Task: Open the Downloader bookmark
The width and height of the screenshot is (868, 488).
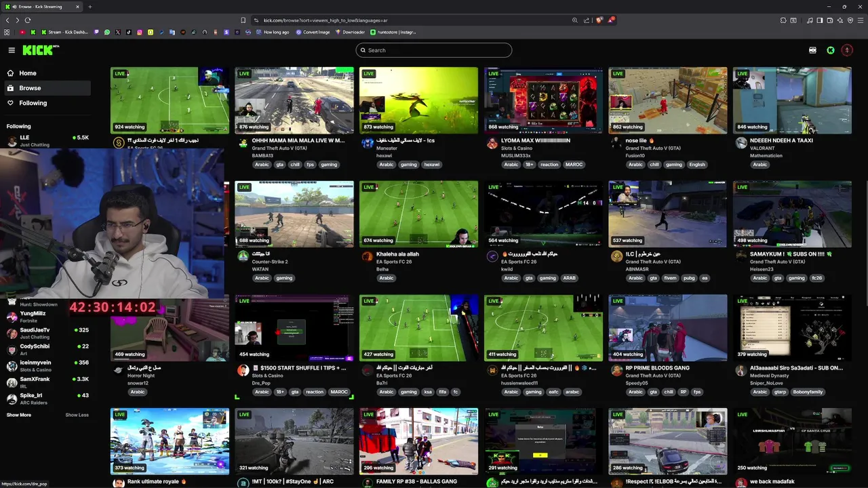Action: point(350,32)
